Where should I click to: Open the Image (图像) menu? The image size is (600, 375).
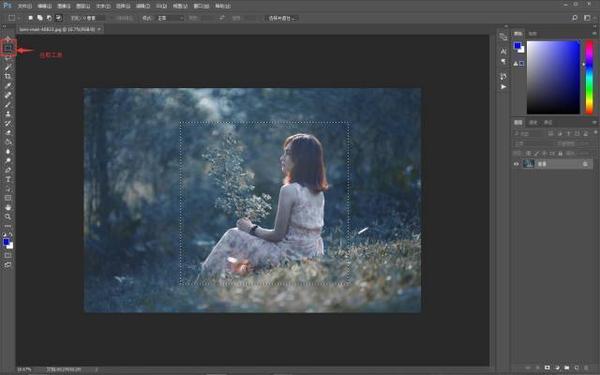coord(64,6)
